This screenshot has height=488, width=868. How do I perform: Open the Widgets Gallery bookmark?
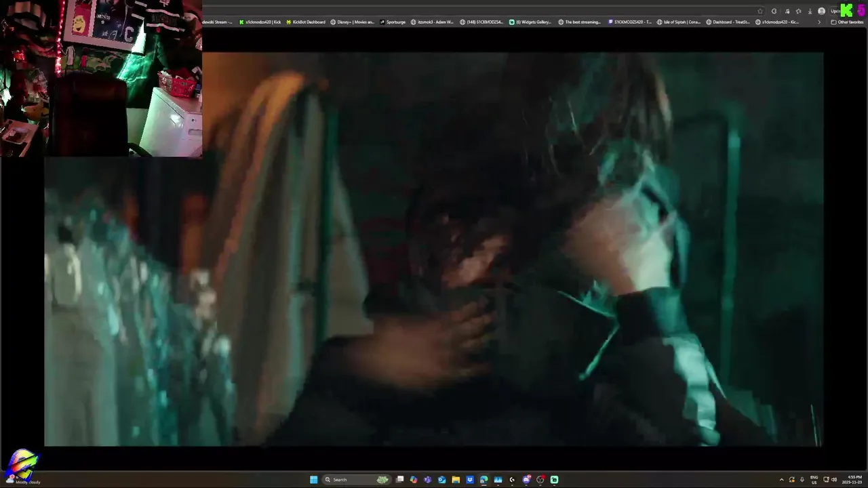[x=530, y=22]
